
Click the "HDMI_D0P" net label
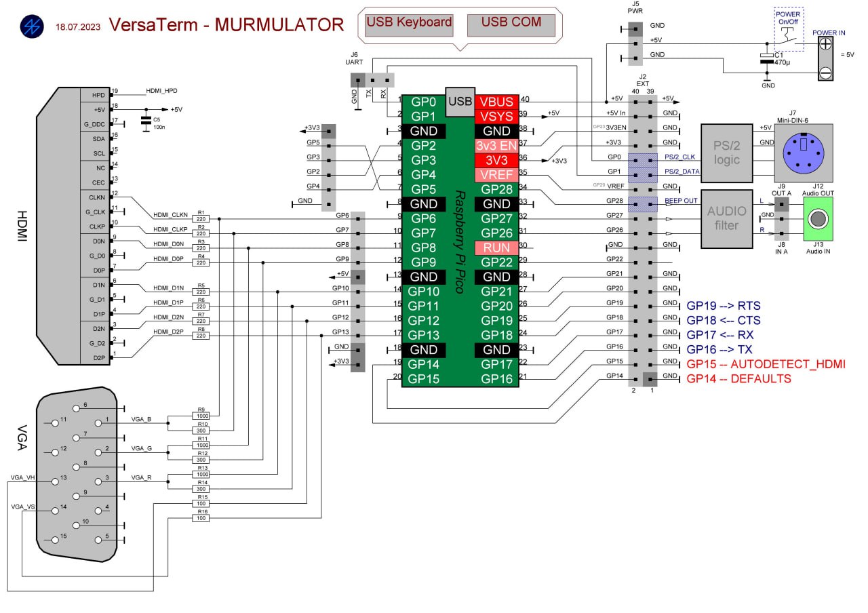point(168,258)
